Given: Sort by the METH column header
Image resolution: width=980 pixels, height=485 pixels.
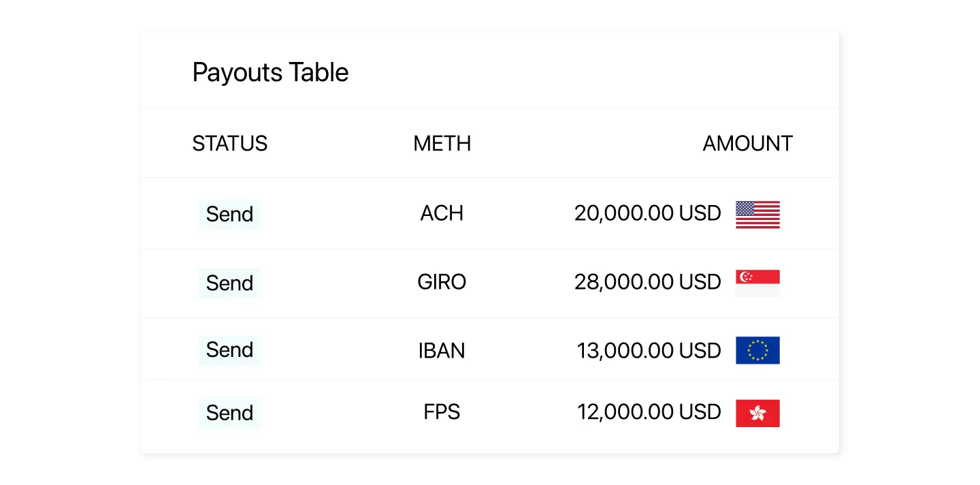Looking at the screenshot, I should click(442, 144).
